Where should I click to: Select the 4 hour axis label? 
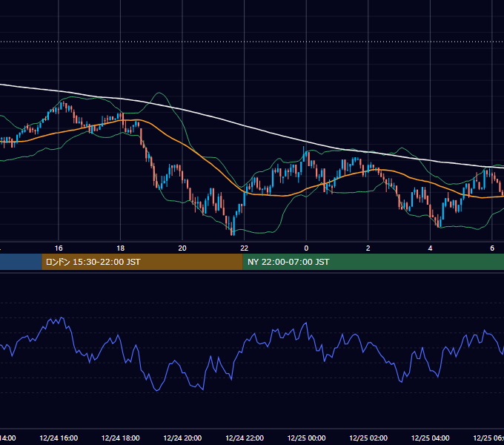point(430,248)
